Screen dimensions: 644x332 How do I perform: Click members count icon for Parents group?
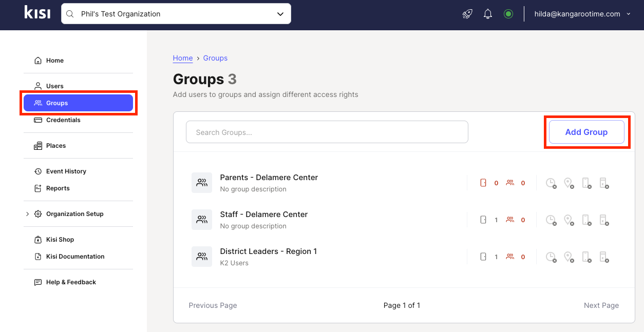click(510, 183)
